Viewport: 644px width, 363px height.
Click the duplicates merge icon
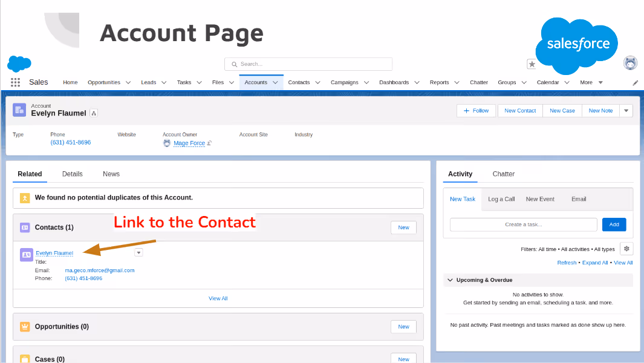click(x=25, y=198)
